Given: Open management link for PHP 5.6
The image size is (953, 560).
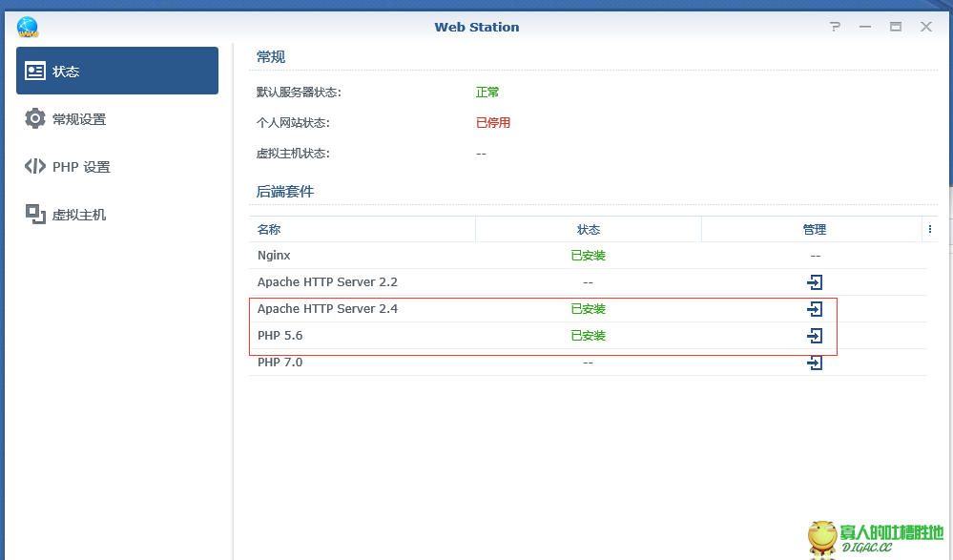Looking at the screenshot, I should click(x=815, y=336).
